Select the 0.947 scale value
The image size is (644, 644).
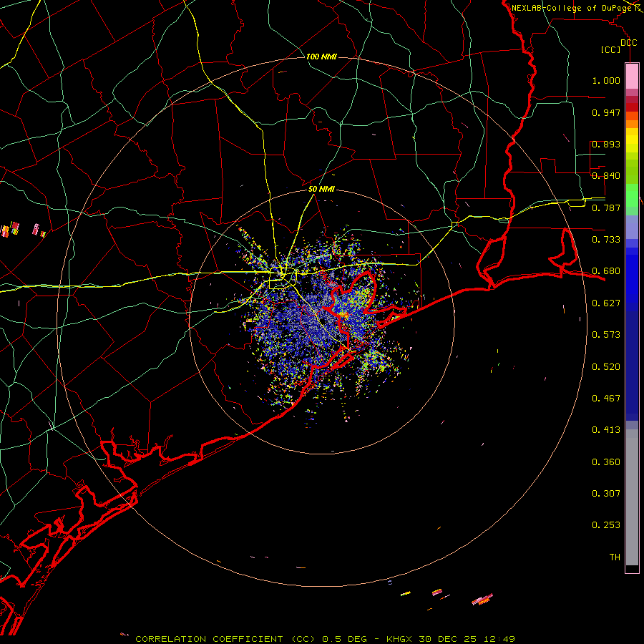(606, 112)
